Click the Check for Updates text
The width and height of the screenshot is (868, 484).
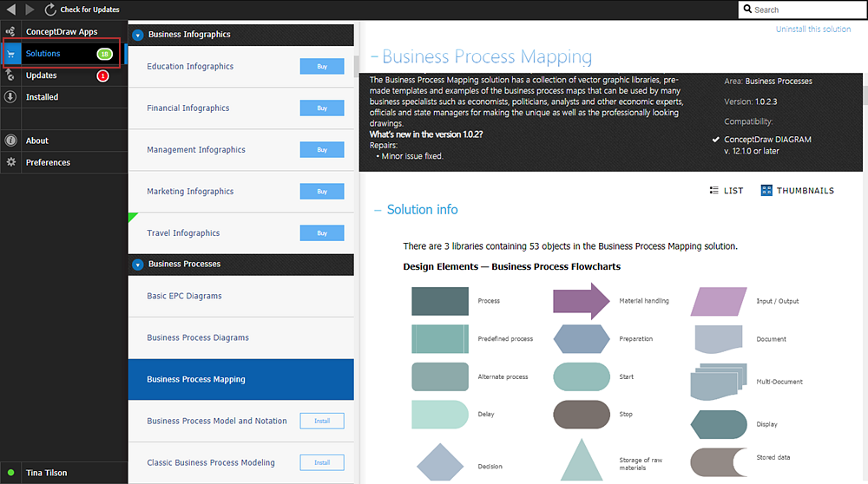click(x=89, y=10)
